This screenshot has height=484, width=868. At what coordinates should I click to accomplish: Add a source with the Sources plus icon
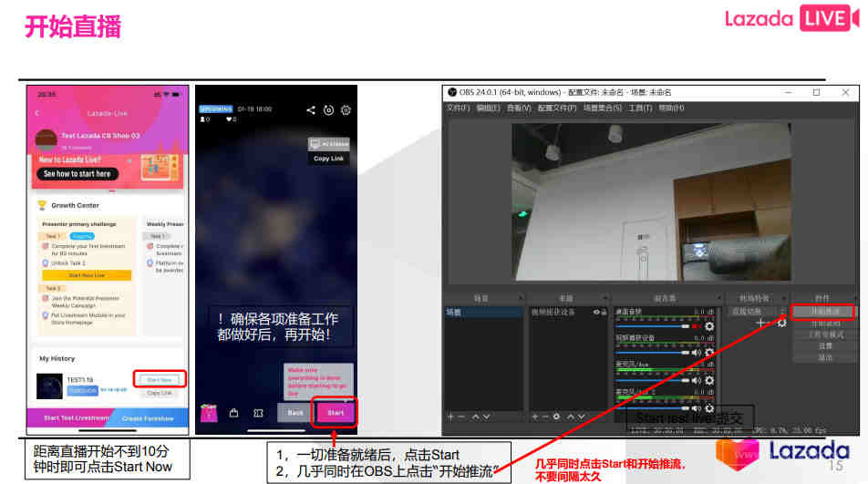pyautogui.click(x=534, y=417)
